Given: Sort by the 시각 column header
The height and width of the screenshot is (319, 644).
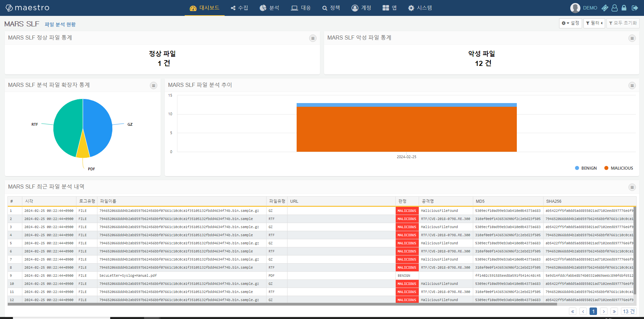Looking at the screenshot, I should point(49,201).
